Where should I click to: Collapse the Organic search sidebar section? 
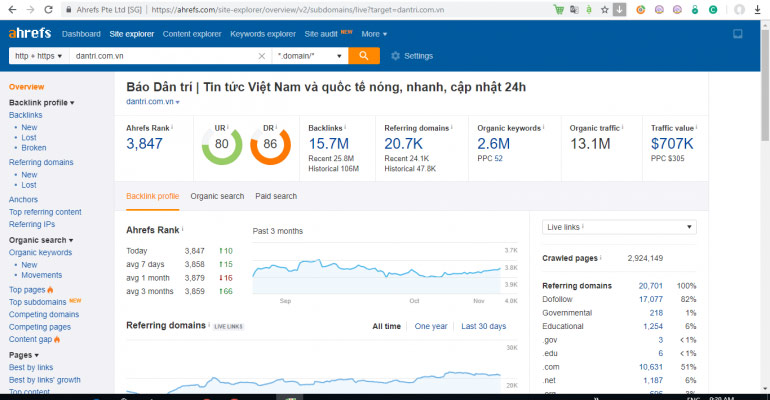(x=41, y=240)
